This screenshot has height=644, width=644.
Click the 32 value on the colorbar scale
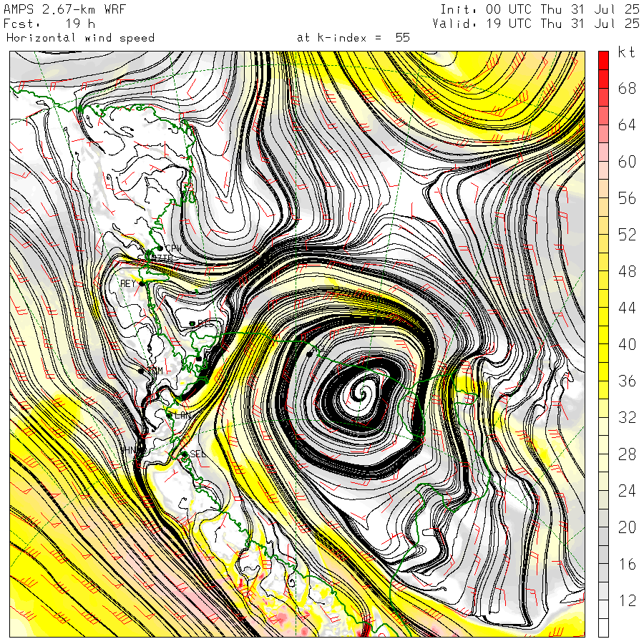point(627,417)
